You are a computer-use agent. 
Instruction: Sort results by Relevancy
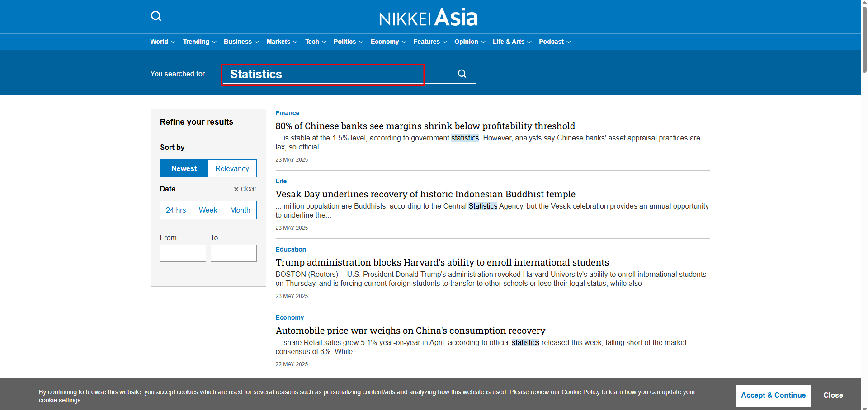232,168
